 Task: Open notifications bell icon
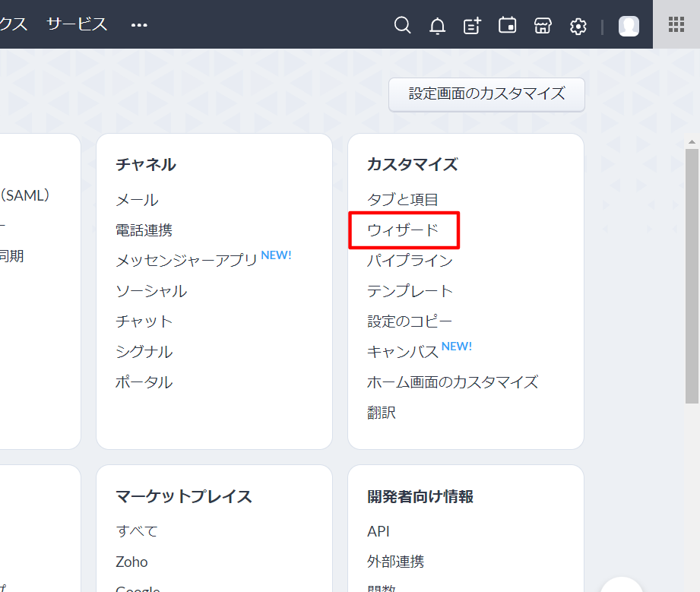(x=437, y=26)
